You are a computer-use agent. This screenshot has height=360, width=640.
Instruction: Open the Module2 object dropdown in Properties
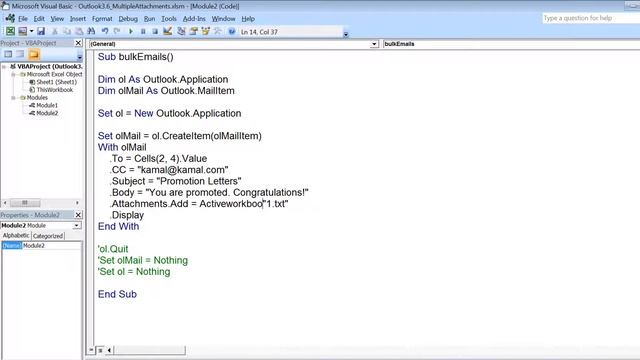(x=77, y=226)
